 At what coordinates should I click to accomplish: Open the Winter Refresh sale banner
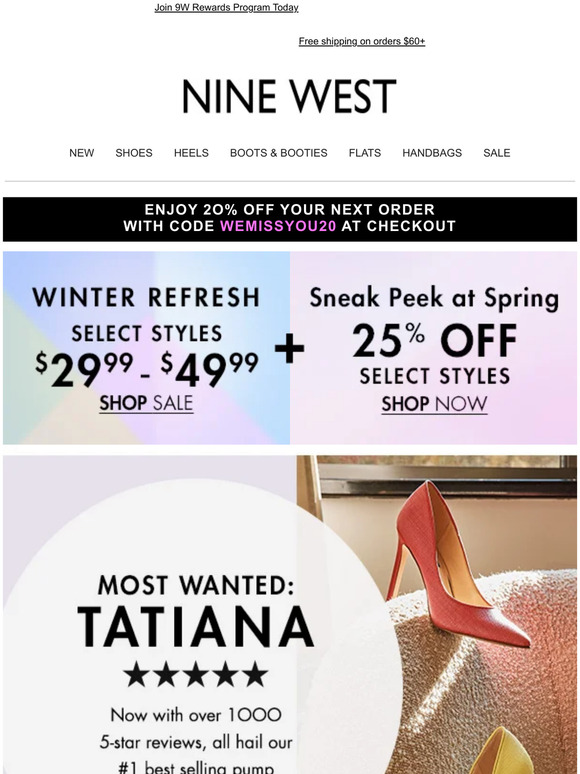(146, 348)
